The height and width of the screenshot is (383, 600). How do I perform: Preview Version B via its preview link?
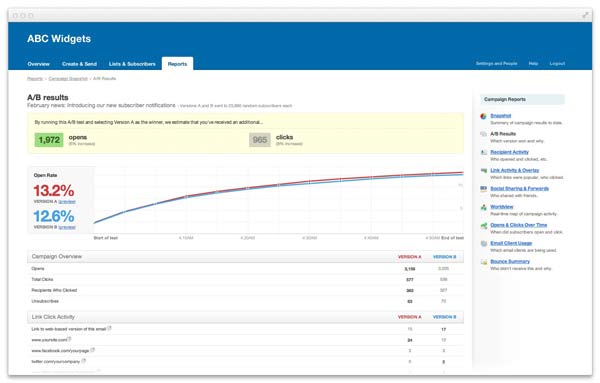67,227
